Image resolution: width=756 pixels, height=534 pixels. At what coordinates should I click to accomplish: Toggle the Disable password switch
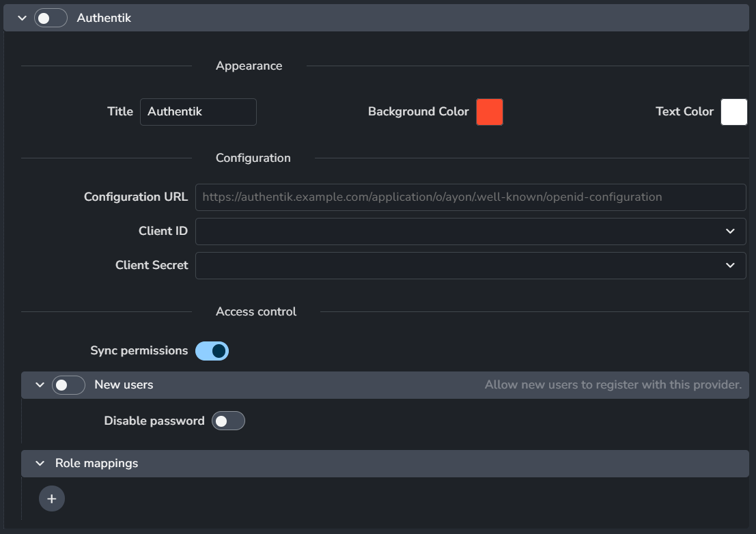pos(228,421)
